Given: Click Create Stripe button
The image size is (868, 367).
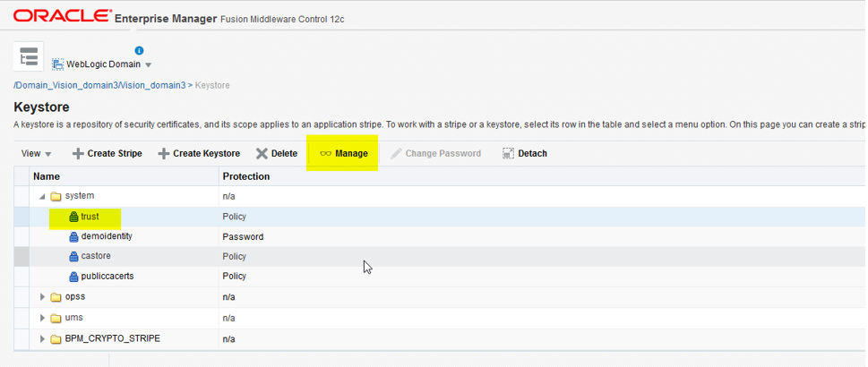Looking at the screenshot, I should click(107, 153).
